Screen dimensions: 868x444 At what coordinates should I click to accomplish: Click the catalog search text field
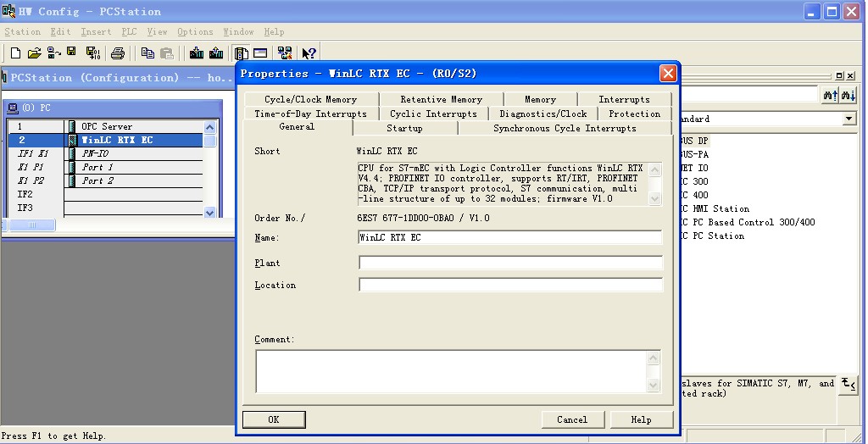pyautogui.click(x=750, y=95)
